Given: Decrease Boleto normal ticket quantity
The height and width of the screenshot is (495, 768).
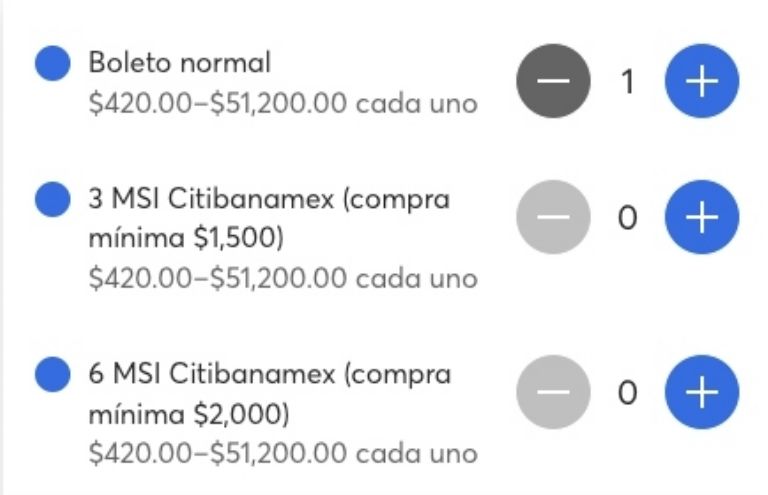Looking at the screenshot, I should pyautogui.click(x=553, y=83).
